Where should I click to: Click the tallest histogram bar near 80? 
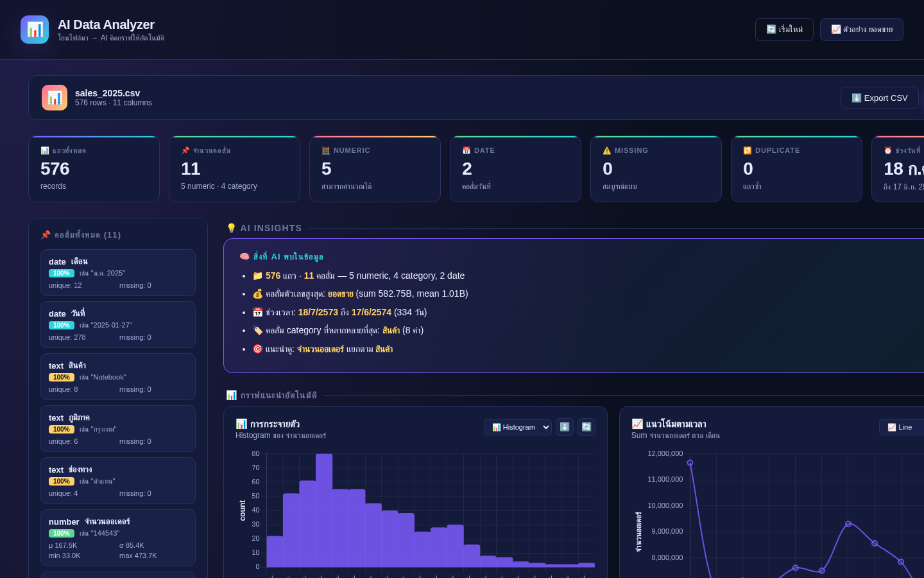324,511
